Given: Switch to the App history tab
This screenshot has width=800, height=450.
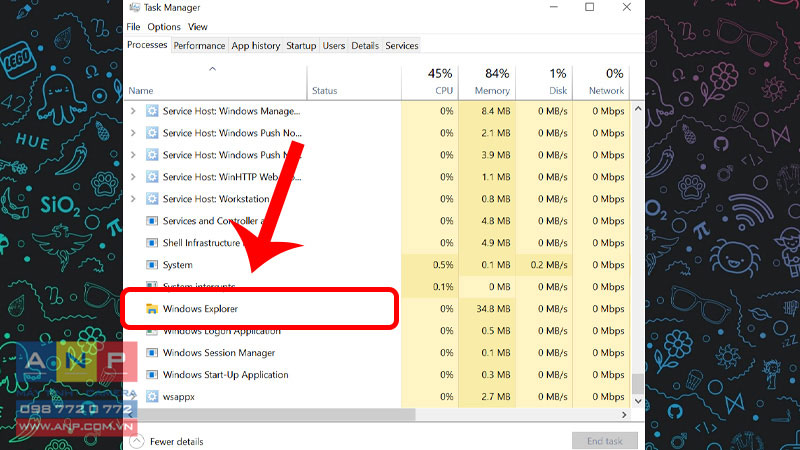Looking at the screenshot, I should coord(256,45).
